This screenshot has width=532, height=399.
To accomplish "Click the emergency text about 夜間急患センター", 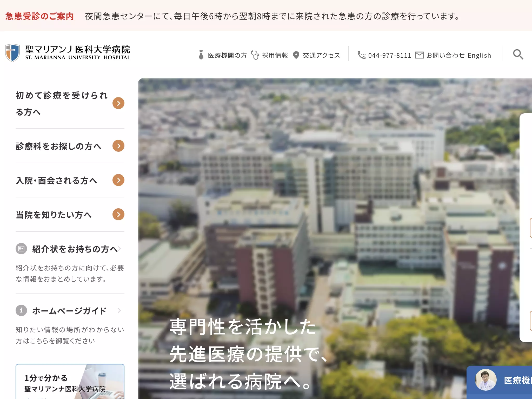I will (x=273, y=16).
